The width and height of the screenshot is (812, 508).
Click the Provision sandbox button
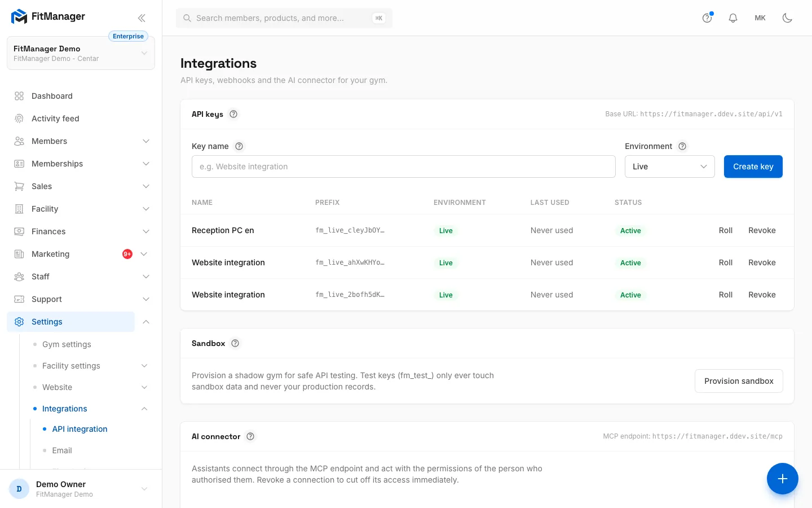[x=739, y=381]
